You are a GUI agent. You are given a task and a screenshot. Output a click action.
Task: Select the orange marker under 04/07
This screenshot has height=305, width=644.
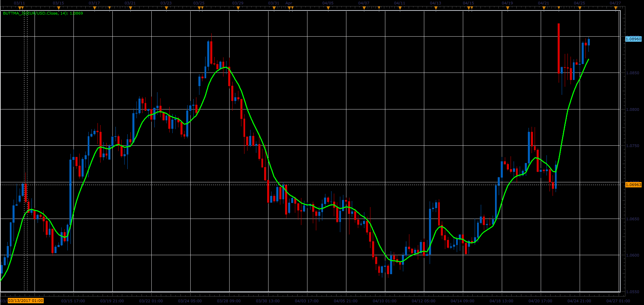364,8
